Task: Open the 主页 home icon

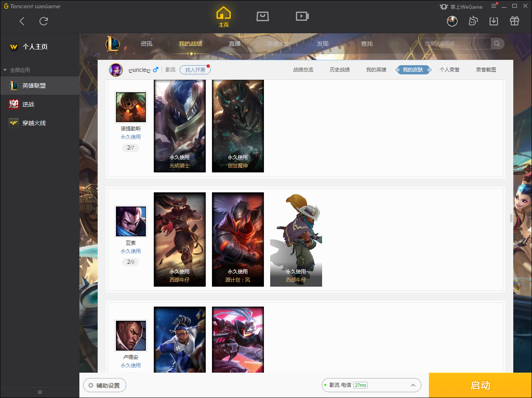Action: [224, 17]
